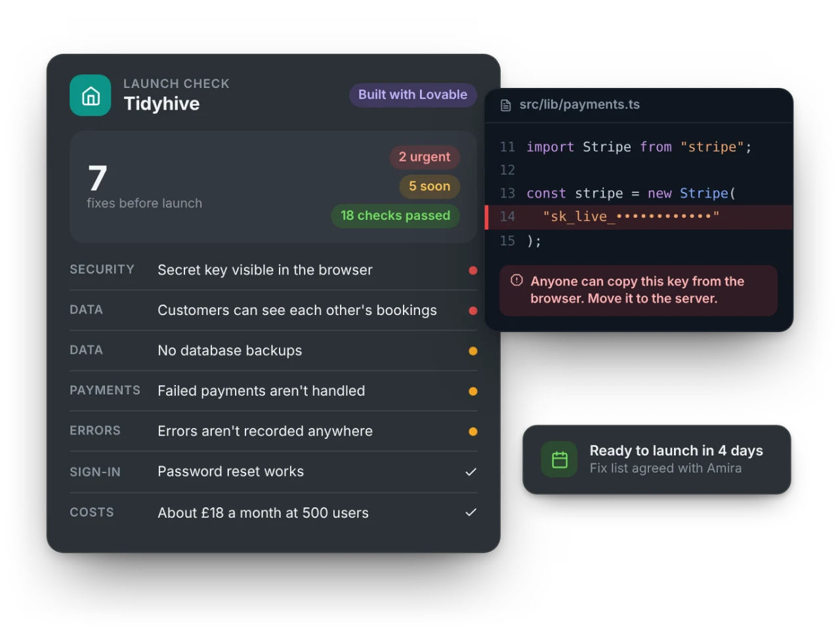Click the orange dot beside Failed payments row

click(x=473, y=391)
